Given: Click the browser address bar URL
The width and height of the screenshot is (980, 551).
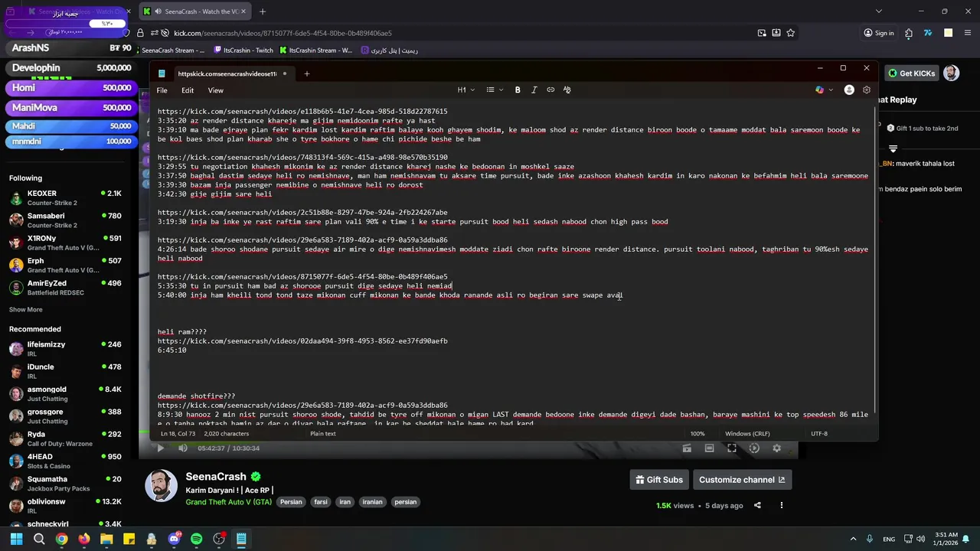Looking at the screenshot, I should 283,33.
